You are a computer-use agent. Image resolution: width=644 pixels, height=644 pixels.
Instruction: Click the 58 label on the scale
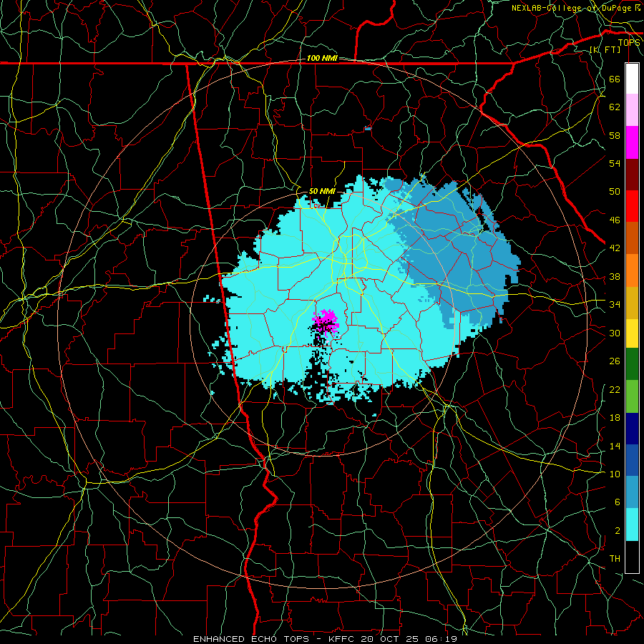pyautogui.click(x=615, y=135)
